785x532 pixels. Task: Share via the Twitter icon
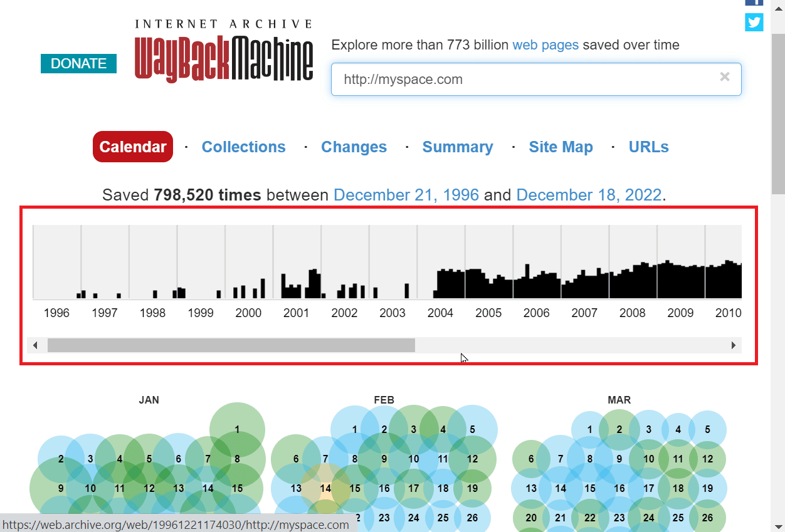pyautogui.click(x=754, y=22)
